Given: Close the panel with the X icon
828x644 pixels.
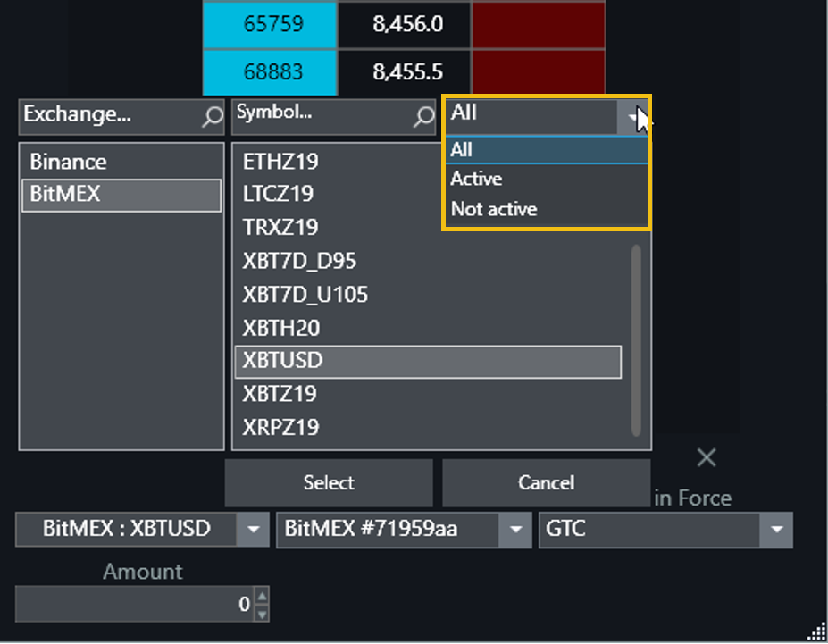Looking at the screenshot, I should point(706,457).
